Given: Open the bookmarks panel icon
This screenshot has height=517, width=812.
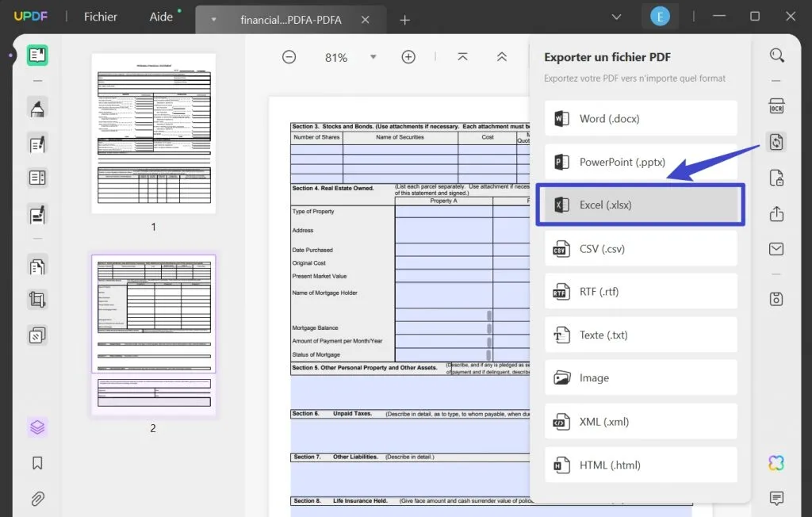Looking at the screenshot, I should tap(36, 462).
